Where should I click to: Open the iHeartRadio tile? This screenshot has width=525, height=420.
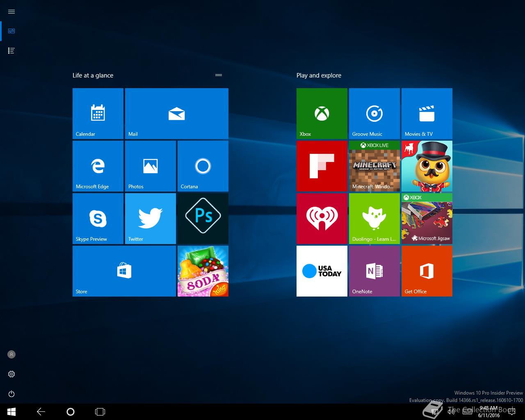tap(322, 219)
